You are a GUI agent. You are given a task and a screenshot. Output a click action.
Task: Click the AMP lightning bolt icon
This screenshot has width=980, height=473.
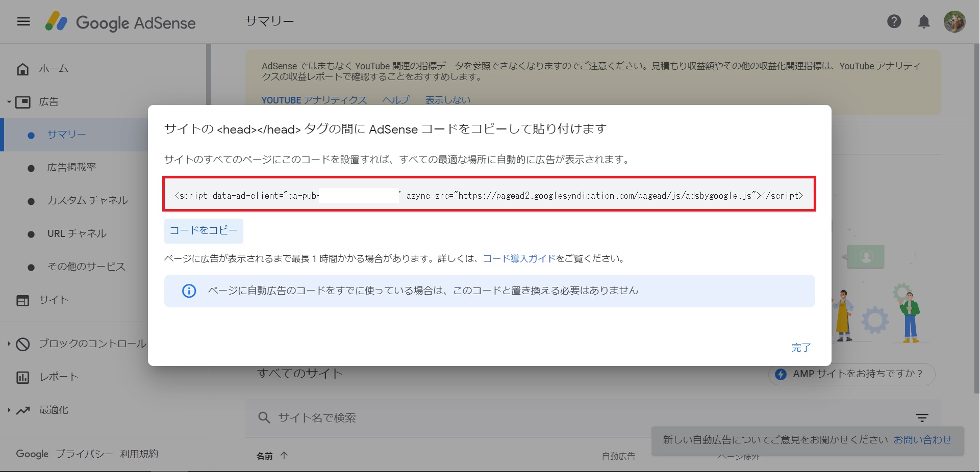[x=781, y=374]
